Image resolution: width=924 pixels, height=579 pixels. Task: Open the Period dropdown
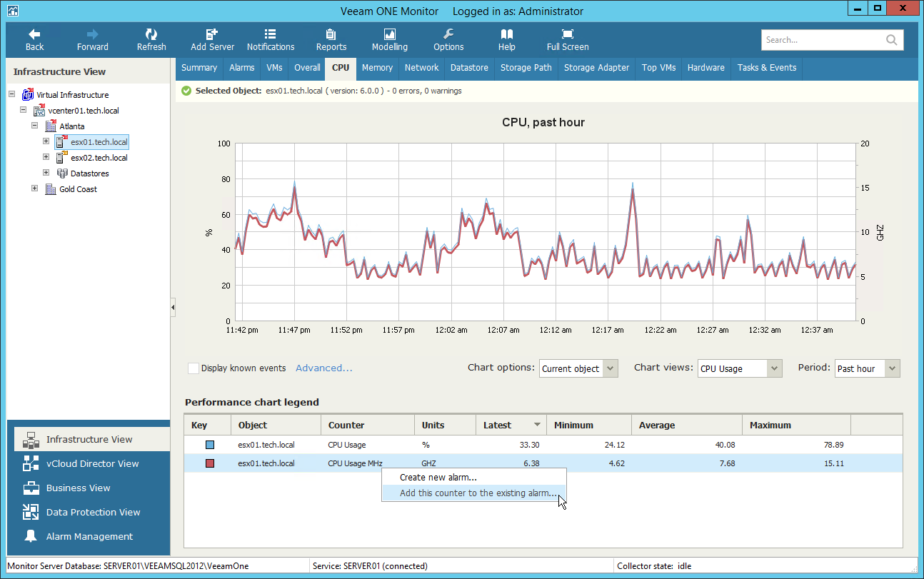(867, 368)
